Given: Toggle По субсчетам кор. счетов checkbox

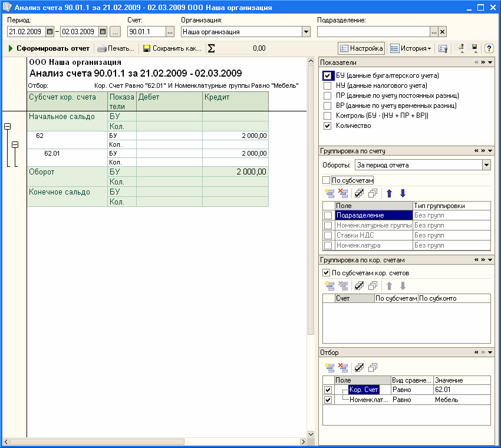Looking at the screenshot, I should (326, 273).
